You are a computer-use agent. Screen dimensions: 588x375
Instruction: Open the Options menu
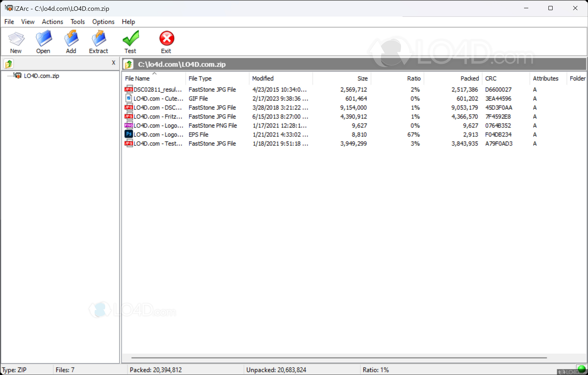[103, 22]
